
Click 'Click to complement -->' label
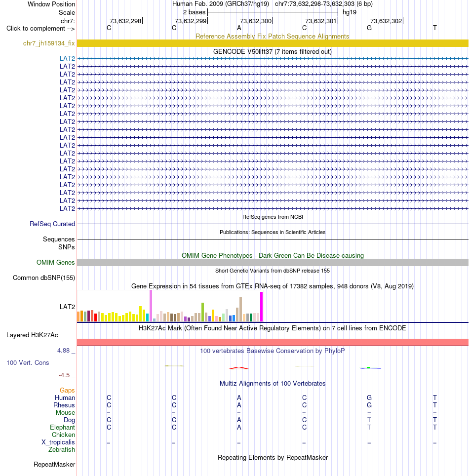(40, 29)
